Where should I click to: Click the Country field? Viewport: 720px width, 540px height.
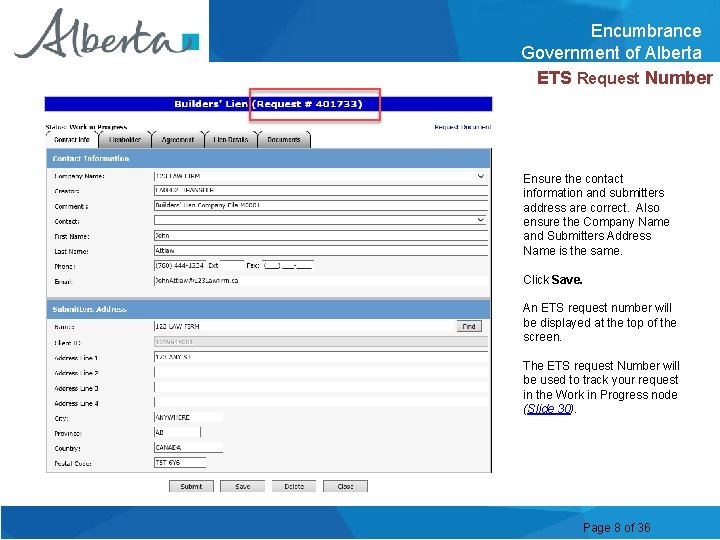(x=188, y=448)
